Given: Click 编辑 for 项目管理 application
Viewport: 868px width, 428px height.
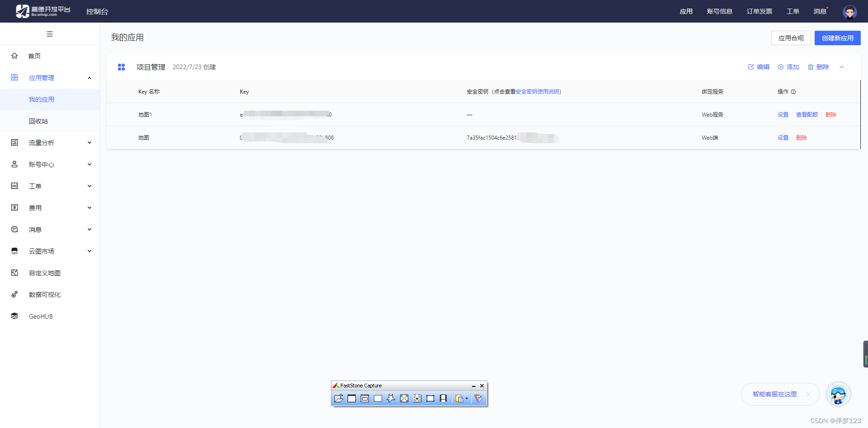Looking at the screenshot, I should click(759, 67).
